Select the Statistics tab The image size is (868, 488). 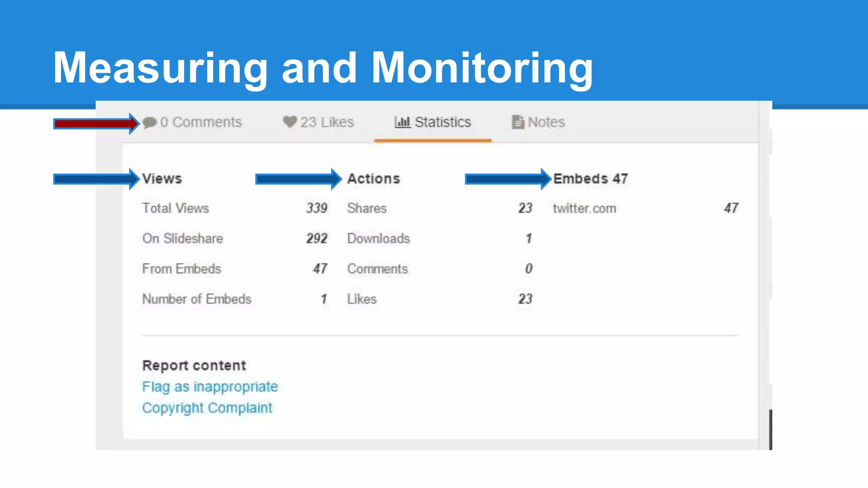coord(442,122)
